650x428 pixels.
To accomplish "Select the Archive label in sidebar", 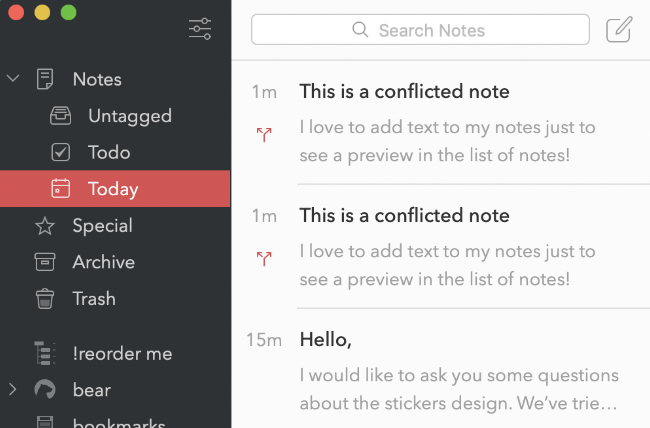I will click(x=104, y=262).
